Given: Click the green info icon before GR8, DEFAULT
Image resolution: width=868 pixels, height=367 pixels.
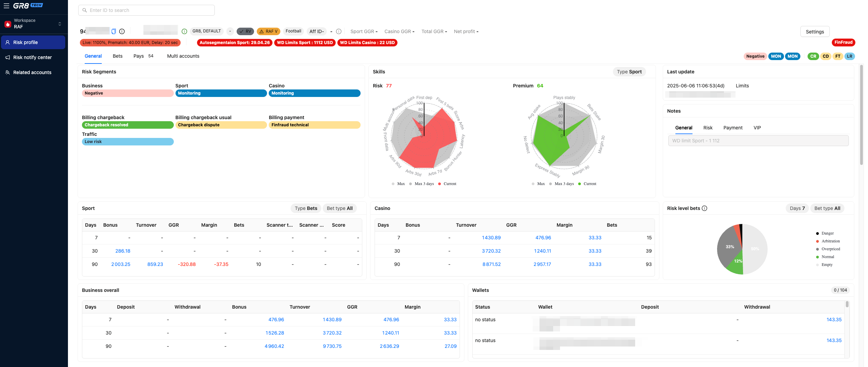Looking at the screenshot, I should 184,31.
